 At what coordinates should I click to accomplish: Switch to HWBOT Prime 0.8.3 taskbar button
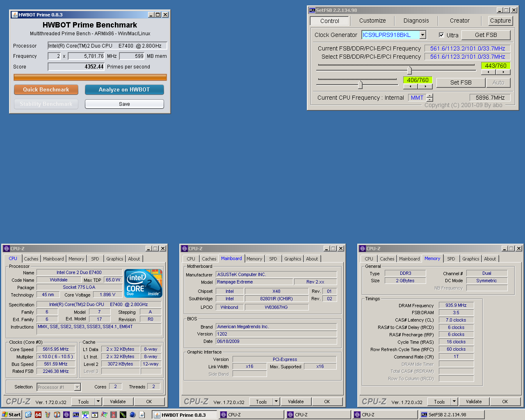pos(184,415)
